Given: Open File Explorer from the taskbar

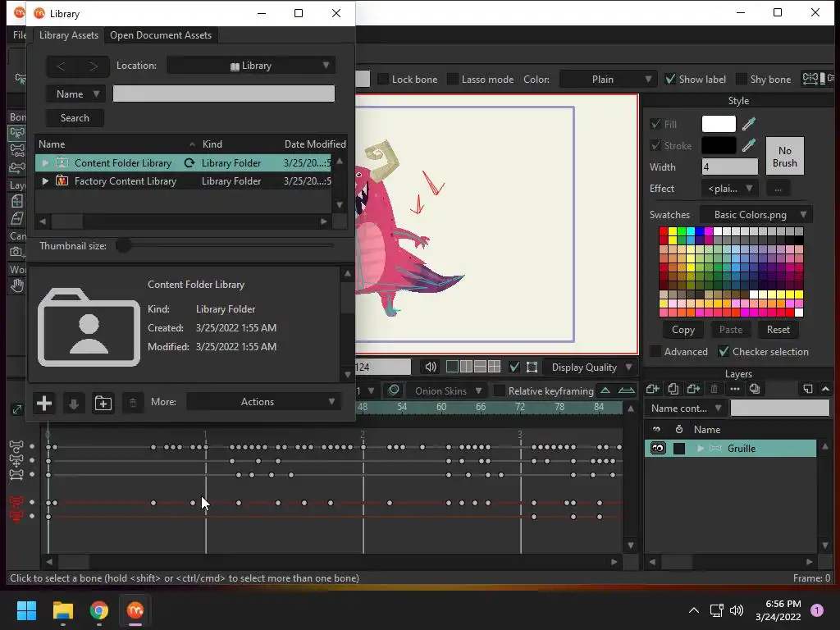Looking at the screenshot, I should tap(62, 610).
